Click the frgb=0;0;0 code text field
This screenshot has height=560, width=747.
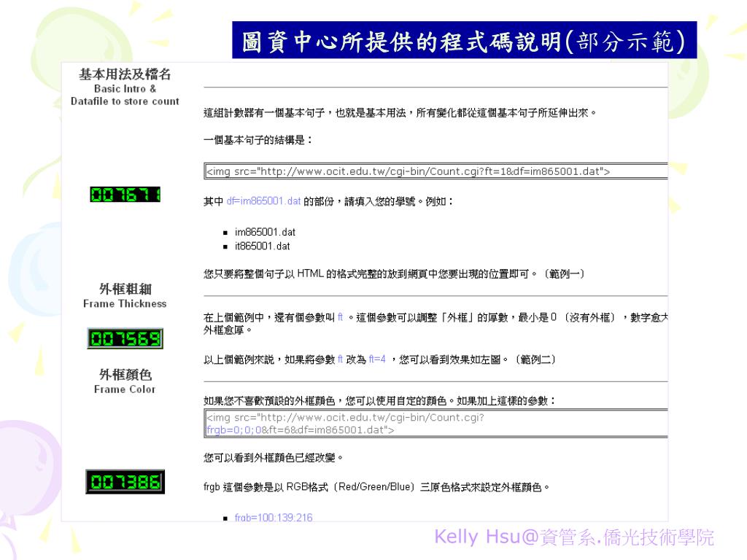tap(436, 424)
